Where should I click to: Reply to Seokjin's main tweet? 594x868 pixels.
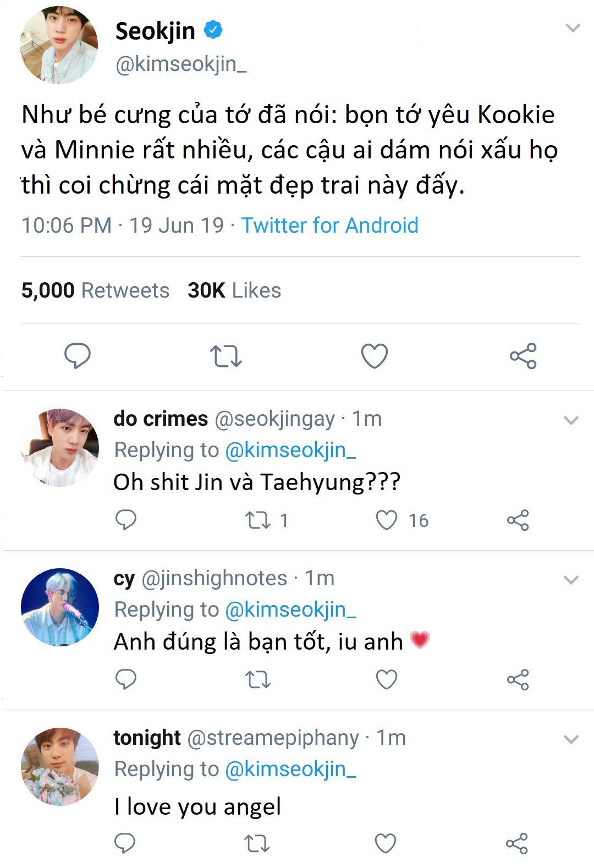pyautogui.click(x=78, y=355)
